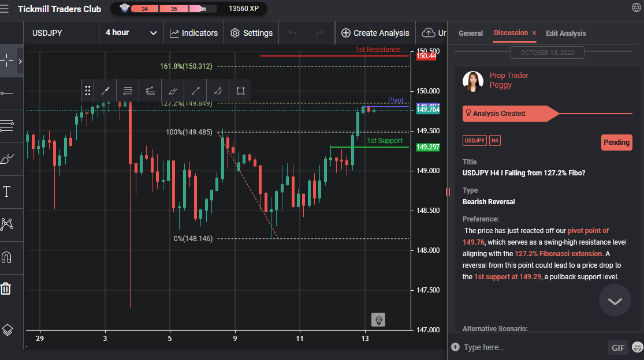Click the Analysis Created banner
The height and width of the screenshot is (360, 644).
coord(511,114)
